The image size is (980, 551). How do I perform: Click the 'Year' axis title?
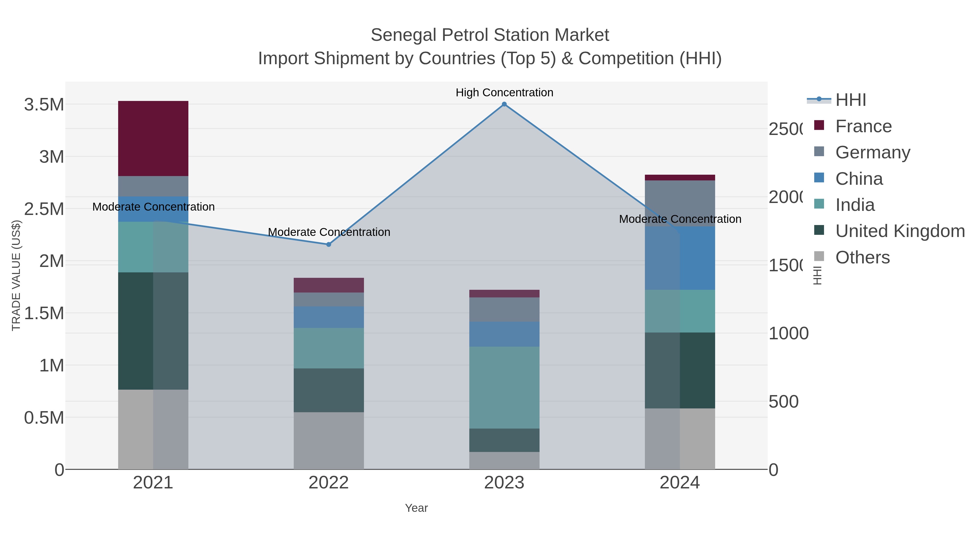tap(416, 508)
